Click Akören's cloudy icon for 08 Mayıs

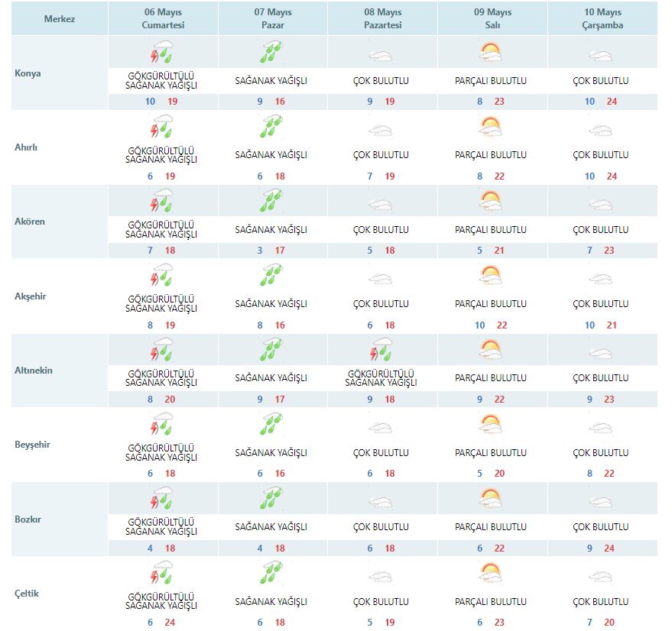380,204
